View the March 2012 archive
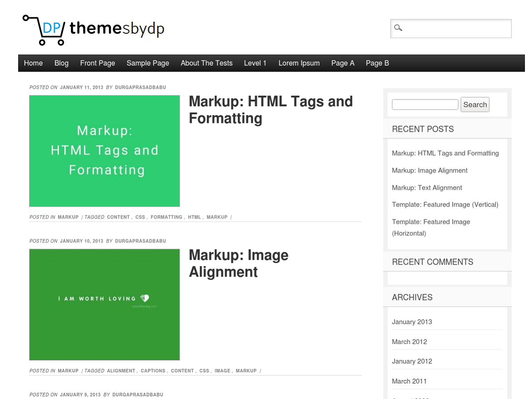Image resolution: width=532 pixels, height=399 pixels. [409, 342]
